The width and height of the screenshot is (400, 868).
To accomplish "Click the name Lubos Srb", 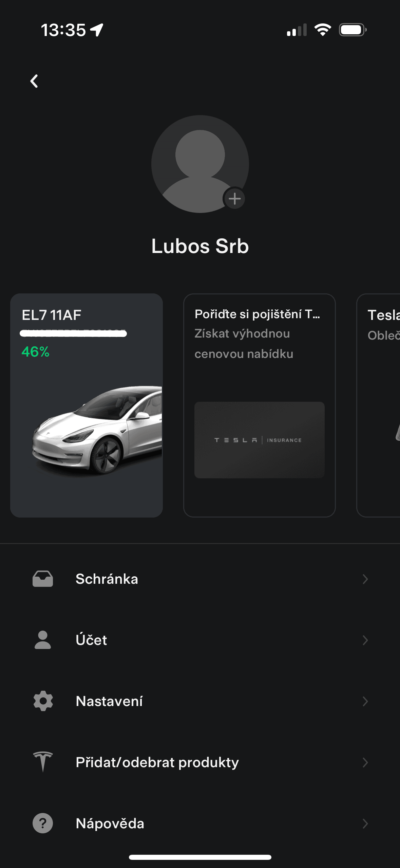I will click(x=200, y=247).
